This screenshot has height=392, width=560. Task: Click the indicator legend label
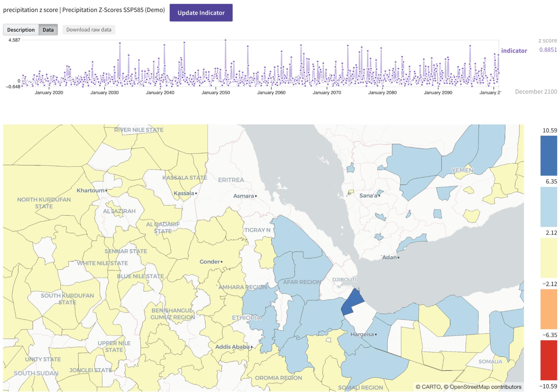(514, 51)
